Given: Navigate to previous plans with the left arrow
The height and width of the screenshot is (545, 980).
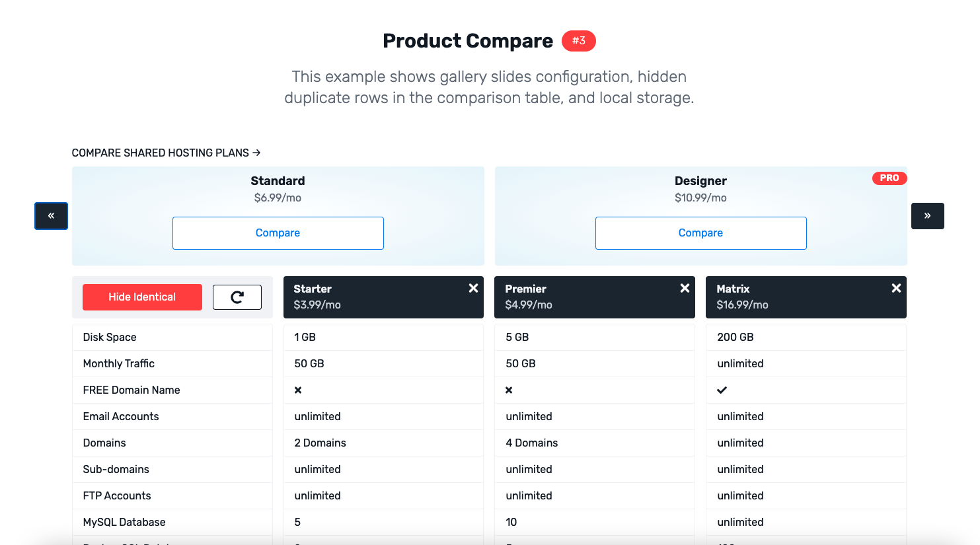Looking at the screenshot, I should [x=51, y=216].
